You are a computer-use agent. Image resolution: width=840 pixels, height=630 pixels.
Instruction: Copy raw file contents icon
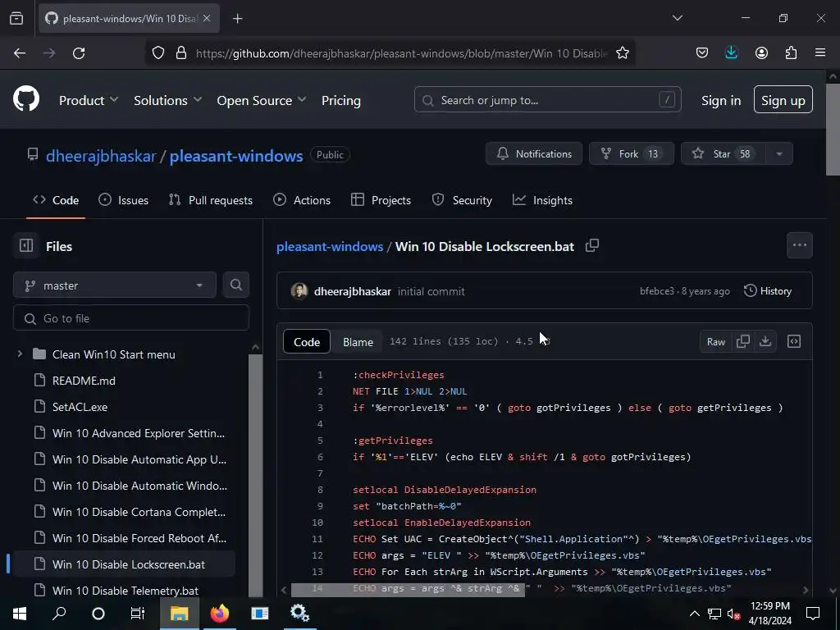743,341
